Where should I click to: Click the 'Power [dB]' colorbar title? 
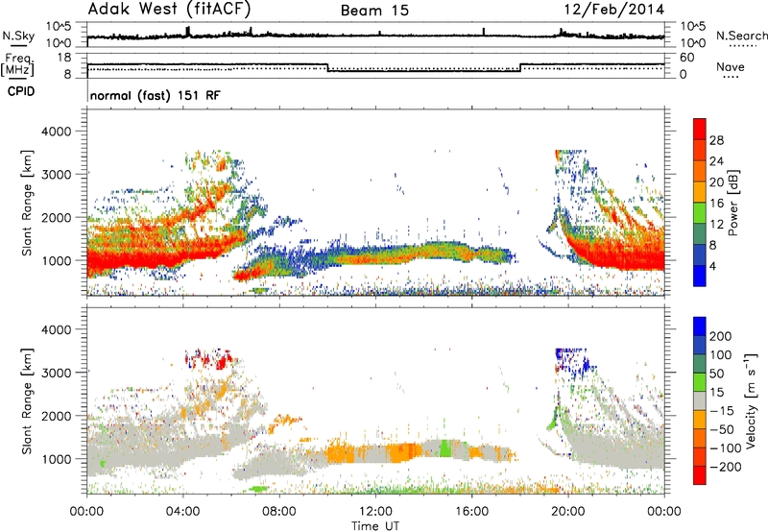(x=732, y=203)
